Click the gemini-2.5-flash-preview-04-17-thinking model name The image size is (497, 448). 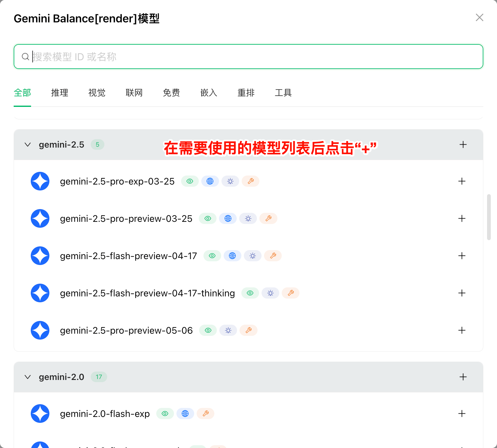(147, 293)
